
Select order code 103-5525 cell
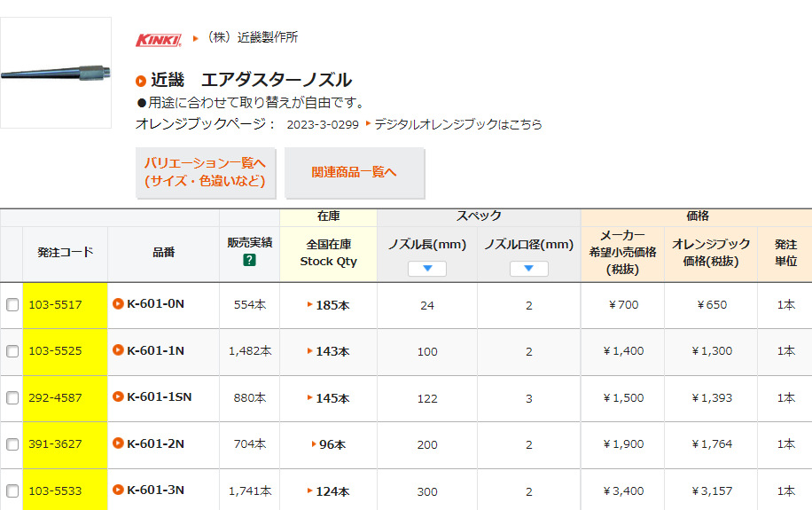[66, 352]
